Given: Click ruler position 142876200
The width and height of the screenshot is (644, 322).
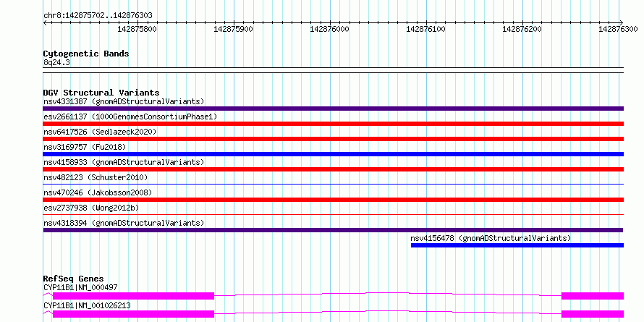Looking at the screenshot, I should pyautogui.click(x=522, y=29).
